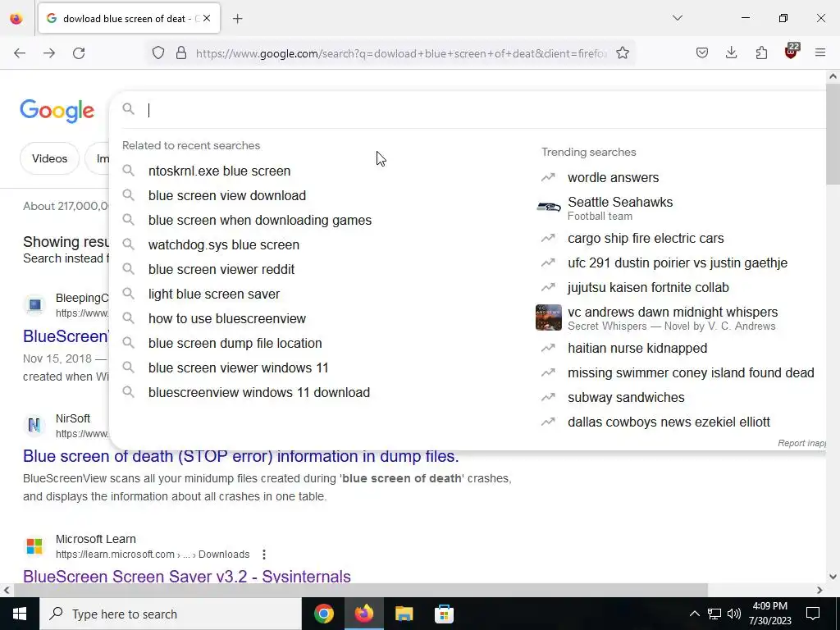Reload the current page
The width and height of the screenshot is (840, 630).
tap(79, 53)
